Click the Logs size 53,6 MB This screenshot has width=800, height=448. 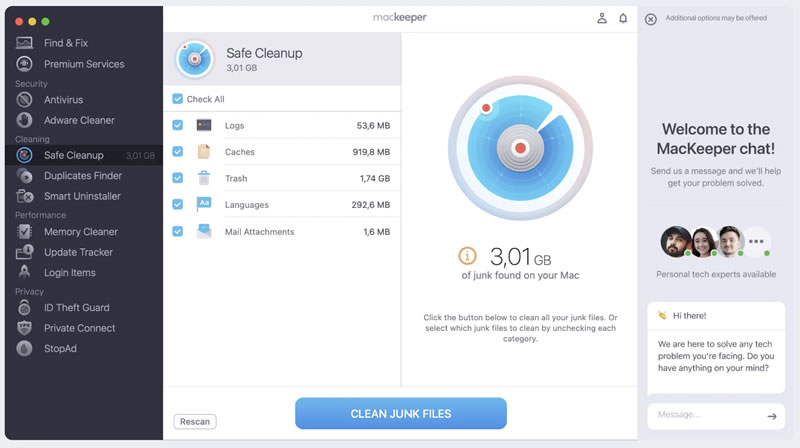coord(373,125)
